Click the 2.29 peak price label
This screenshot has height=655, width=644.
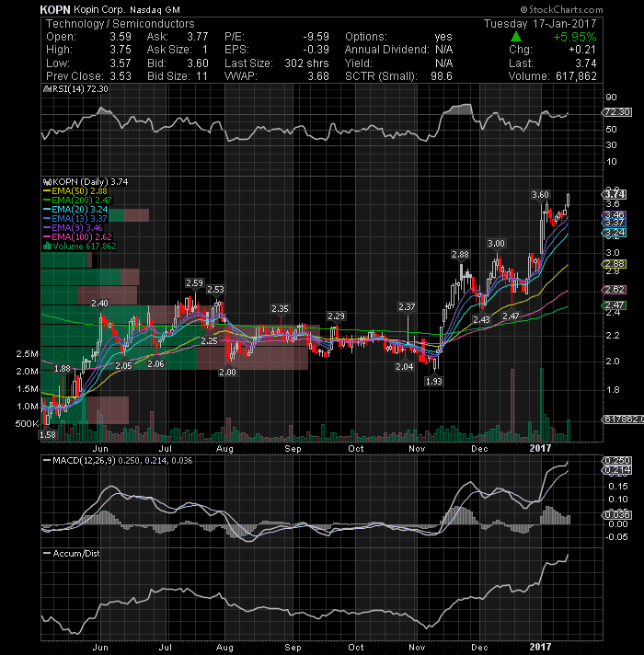coord(336,316)
